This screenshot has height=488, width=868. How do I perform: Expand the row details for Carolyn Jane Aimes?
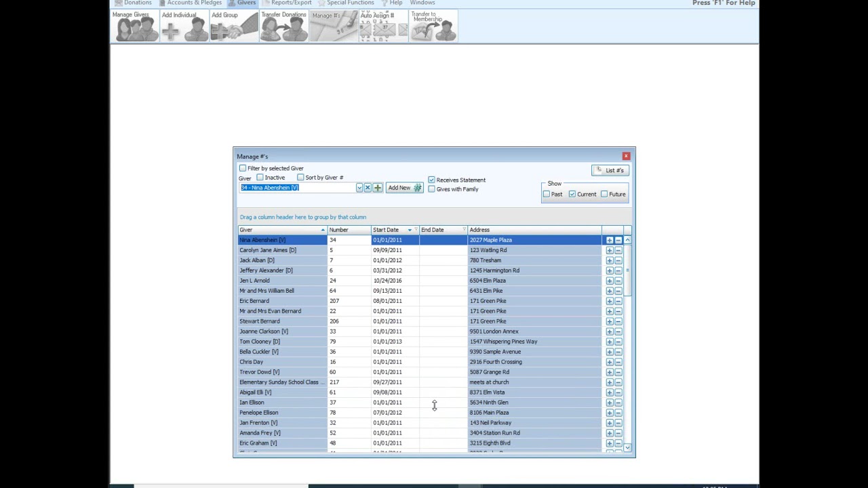click(x=609, y=250)
